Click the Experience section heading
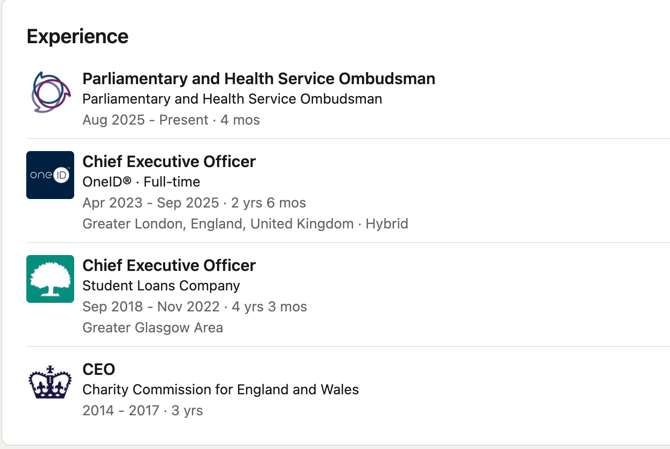 [x=77, y=36]
